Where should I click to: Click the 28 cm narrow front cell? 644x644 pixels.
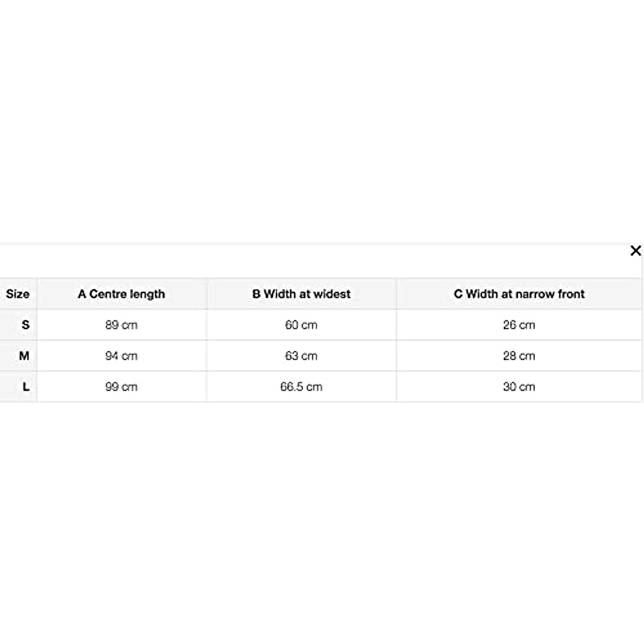[x=519, y=356]
